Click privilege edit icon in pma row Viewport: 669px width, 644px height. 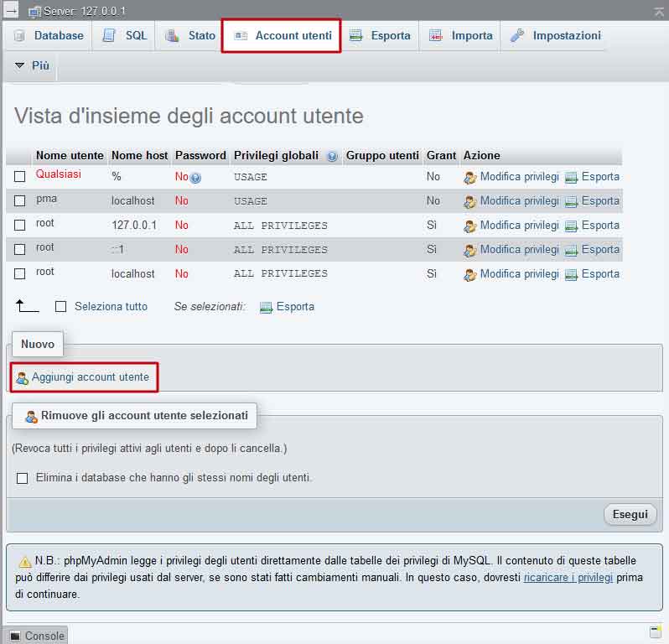[469, 202]
